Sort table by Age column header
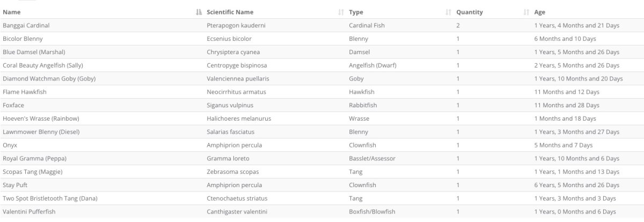The width and height of the screenshot is (644, 222). coord(539,12)
